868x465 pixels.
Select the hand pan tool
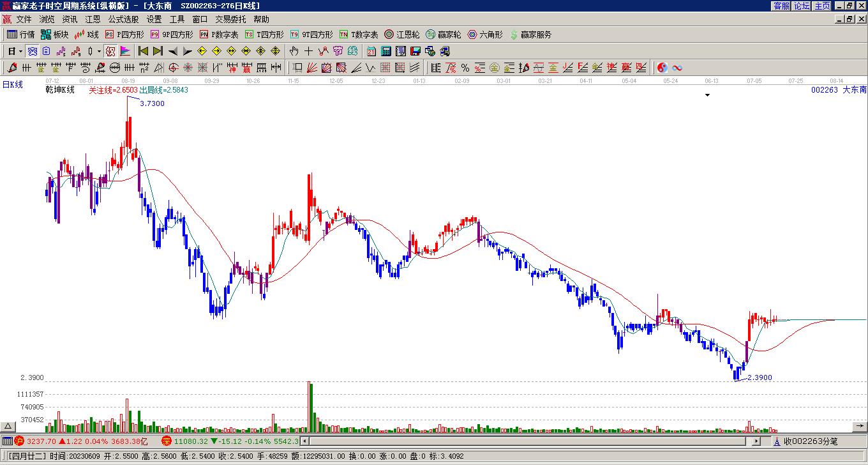pyautogui.click(x=294, y=51)
